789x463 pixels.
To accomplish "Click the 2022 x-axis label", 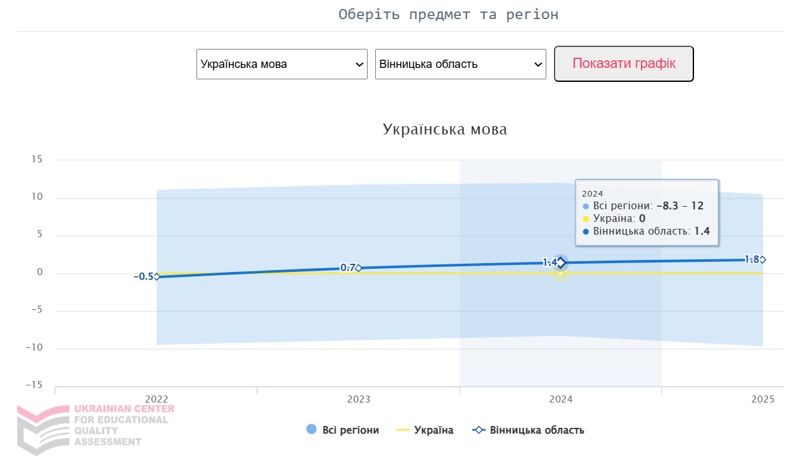I will (157, 399).
